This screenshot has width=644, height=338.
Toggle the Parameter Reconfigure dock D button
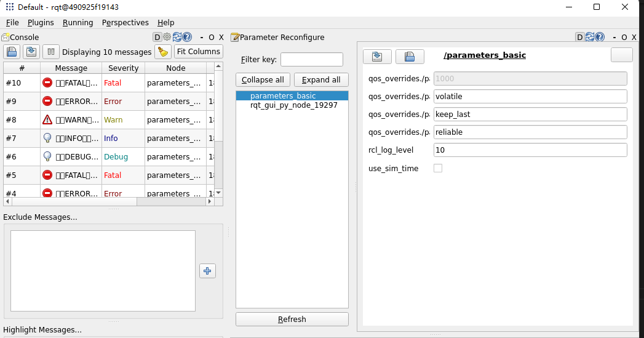pyautogui.click(x=579, y=37)
